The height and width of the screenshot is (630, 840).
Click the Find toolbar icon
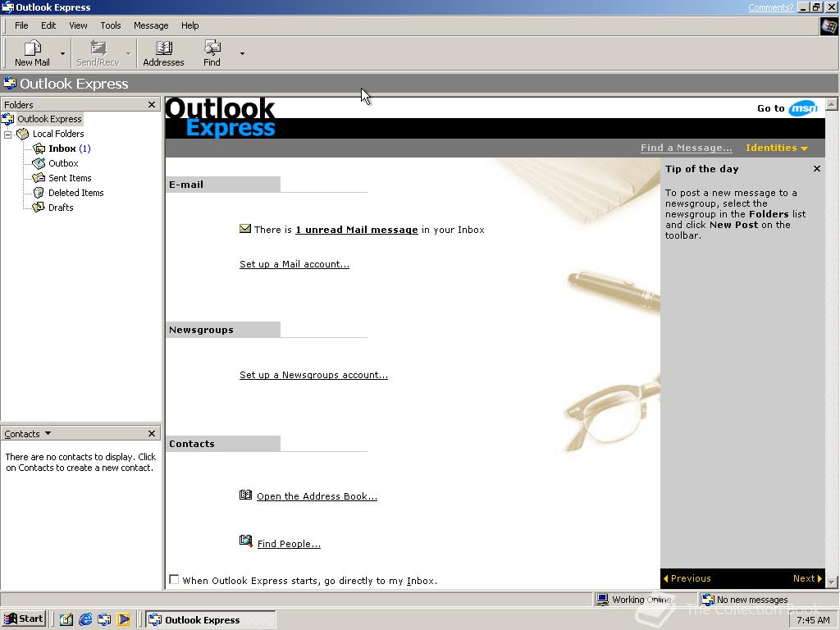(212, 53)
